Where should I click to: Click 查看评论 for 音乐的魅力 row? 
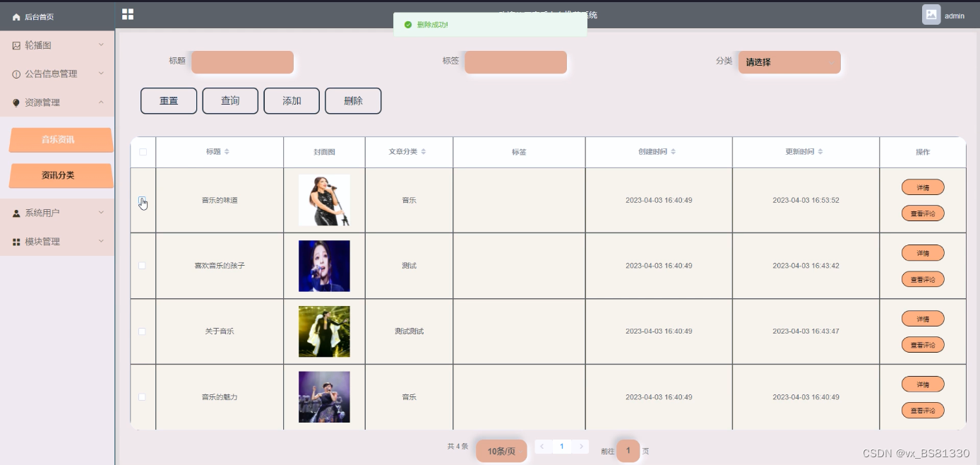coord(923,411)
